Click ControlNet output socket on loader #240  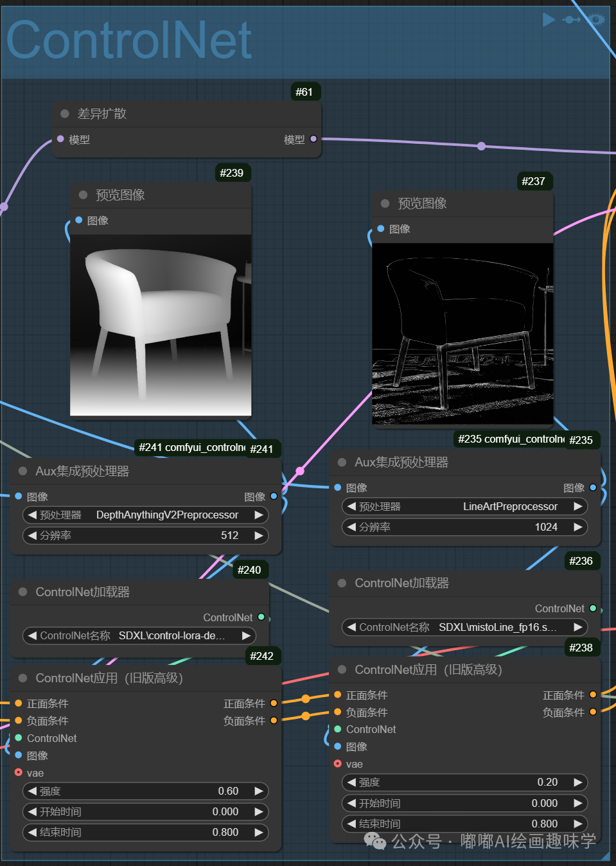(x=261, y=617)
